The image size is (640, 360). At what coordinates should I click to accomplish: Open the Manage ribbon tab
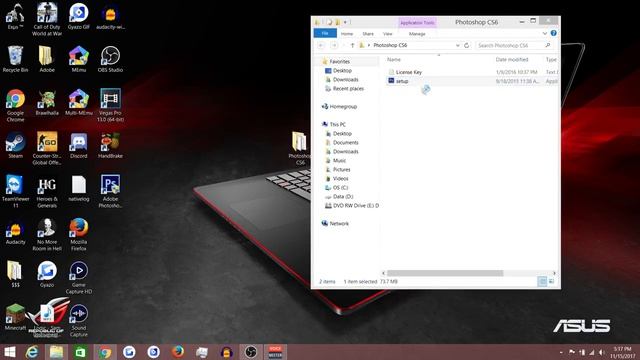[x=417, y=34]
